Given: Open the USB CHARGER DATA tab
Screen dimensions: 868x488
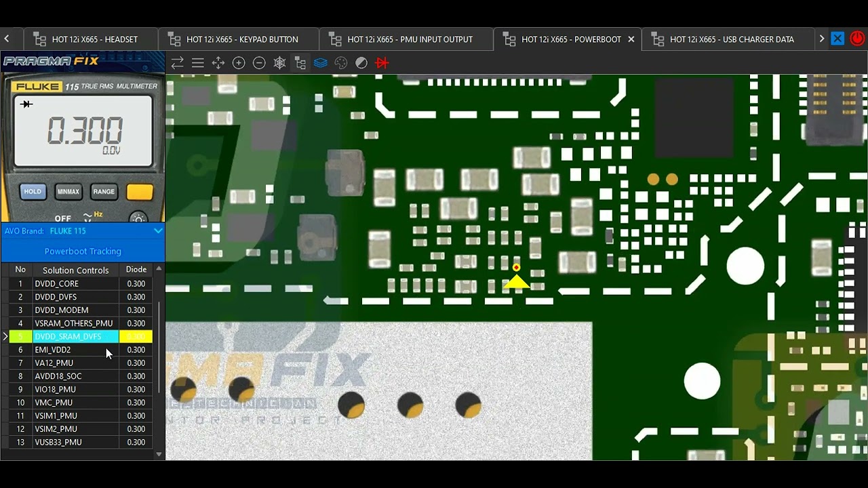Looking at the screenshot, I should click(728, 39).
